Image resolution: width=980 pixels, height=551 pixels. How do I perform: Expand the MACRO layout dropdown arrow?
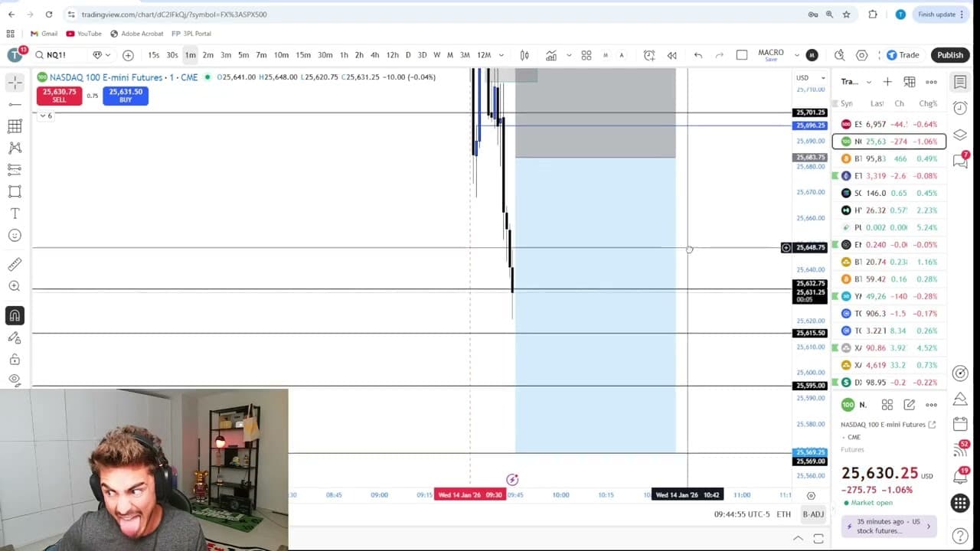[797, 55]
